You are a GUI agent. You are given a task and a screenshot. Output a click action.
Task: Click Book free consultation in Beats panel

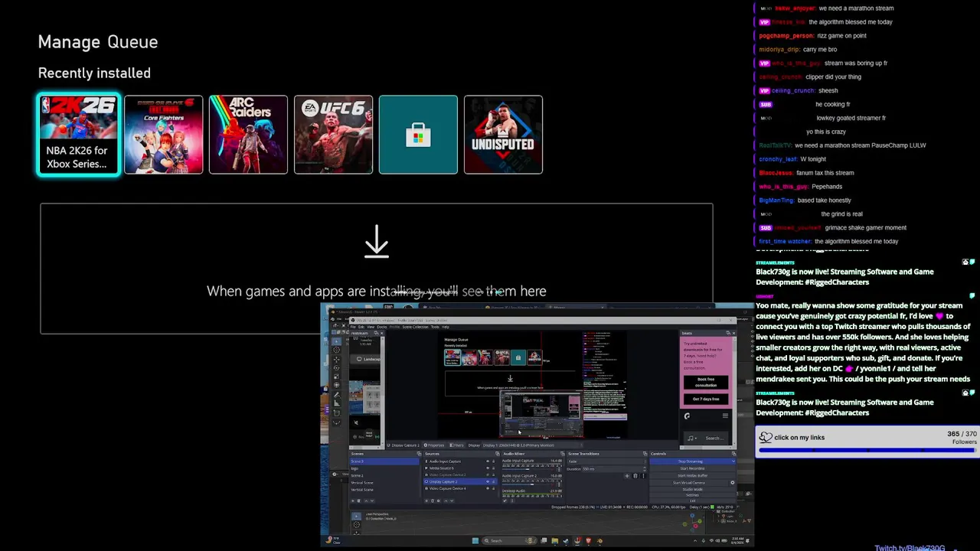pos(706,383)
